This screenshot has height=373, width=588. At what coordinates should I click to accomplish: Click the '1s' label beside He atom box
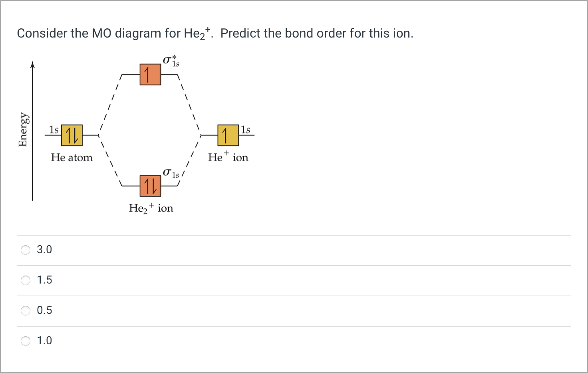pyautogui.click(x=54, y=129)
